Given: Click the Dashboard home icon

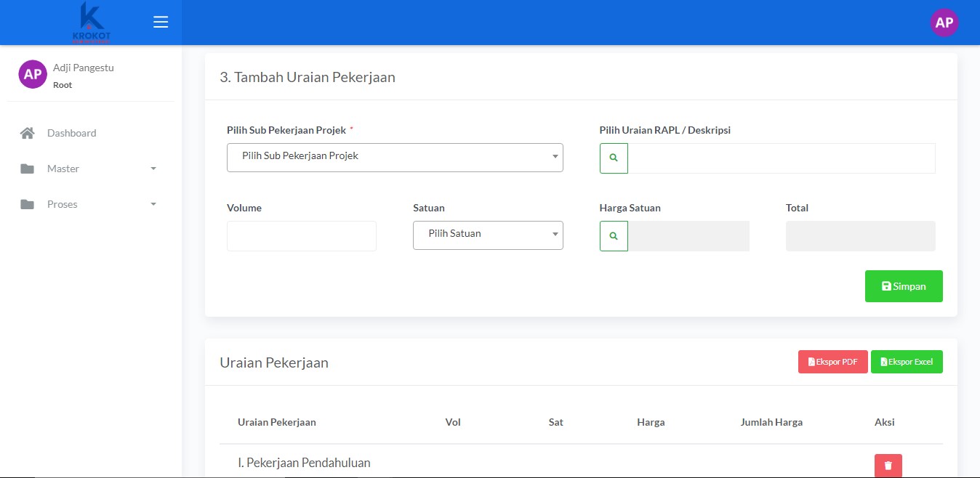Looking at the screenshot, I should point(28,133).
